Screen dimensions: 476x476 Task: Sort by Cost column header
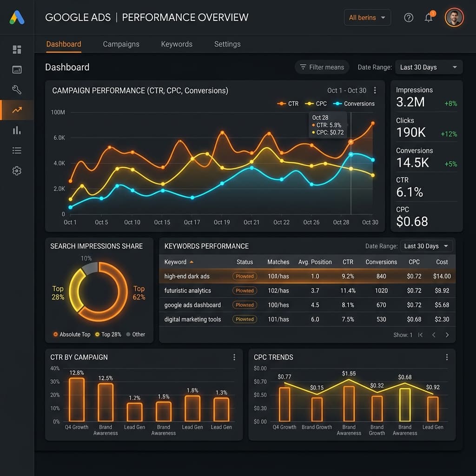coord(442,262)
